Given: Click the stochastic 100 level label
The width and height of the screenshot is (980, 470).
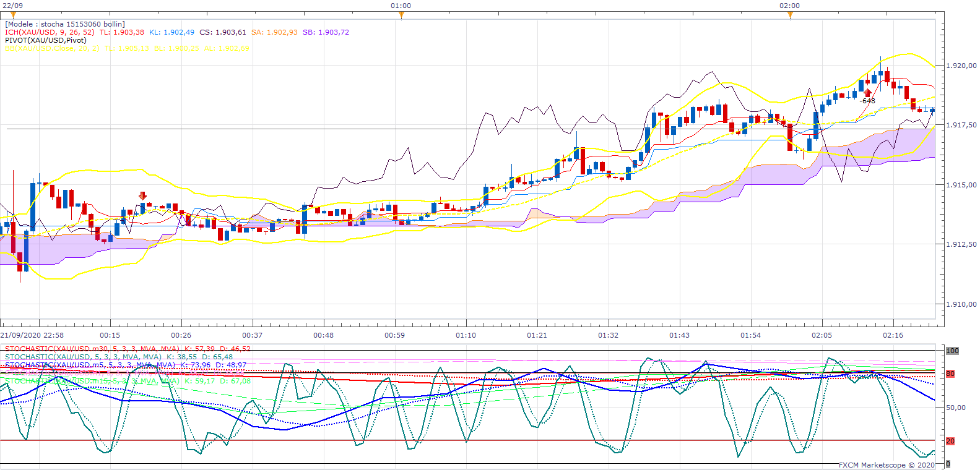Looking at the screenshot, I should tap(952, 351).
